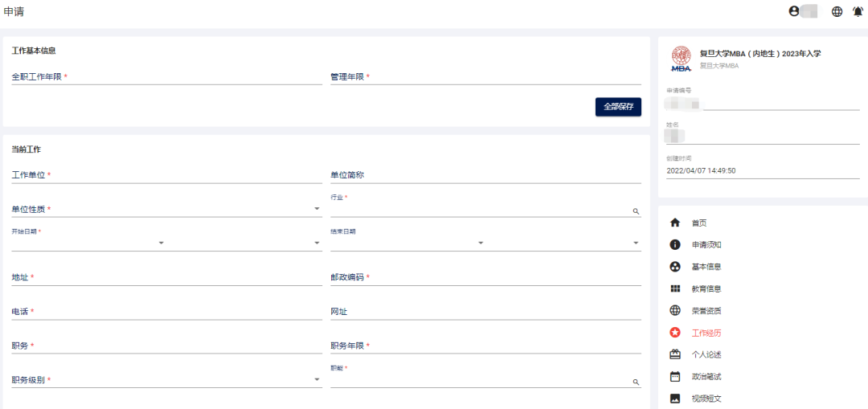The width and height of the screenshot is (868, 409).
Task: Open 个人论述 menu item
Action: 706,354
